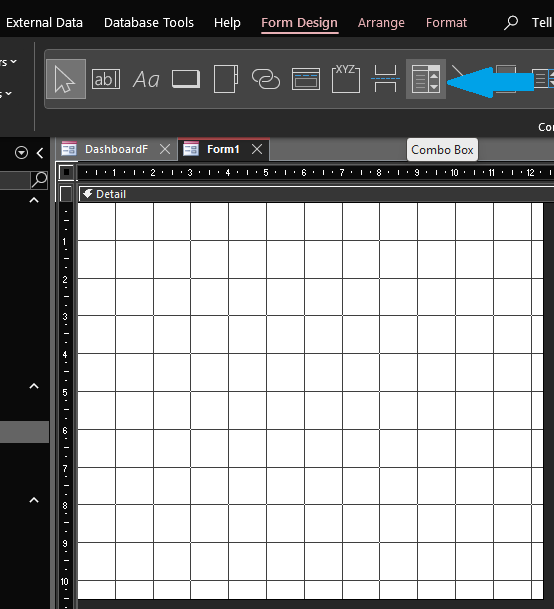
Task: Open navigation pane circular dropdown menu
Action: 21,153
